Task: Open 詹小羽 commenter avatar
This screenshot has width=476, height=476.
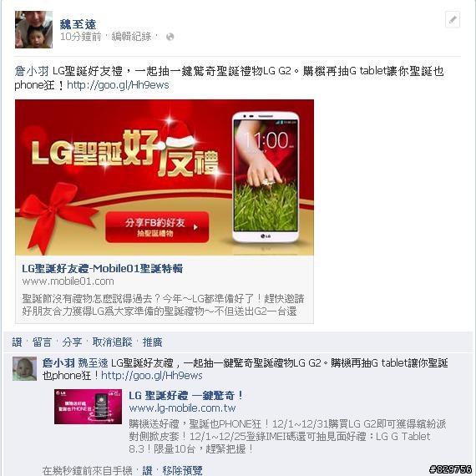Action: tap(24, 368)
